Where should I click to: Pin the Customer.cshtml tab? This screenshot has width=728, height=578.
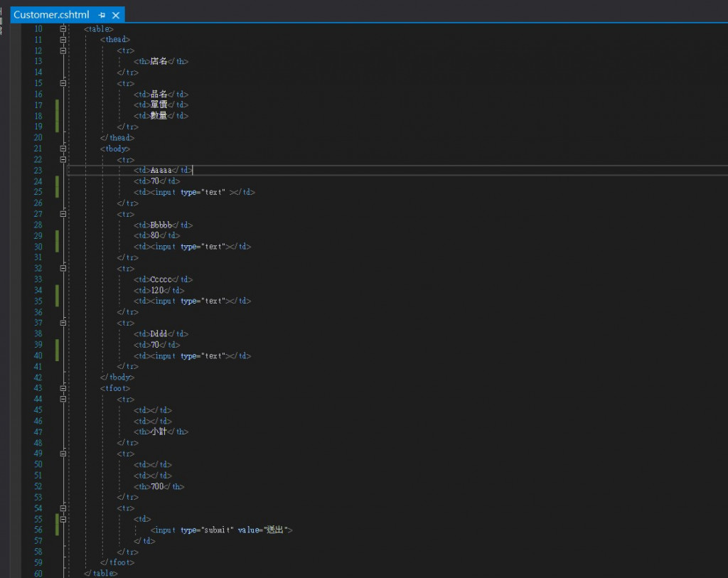pos(102,16)
